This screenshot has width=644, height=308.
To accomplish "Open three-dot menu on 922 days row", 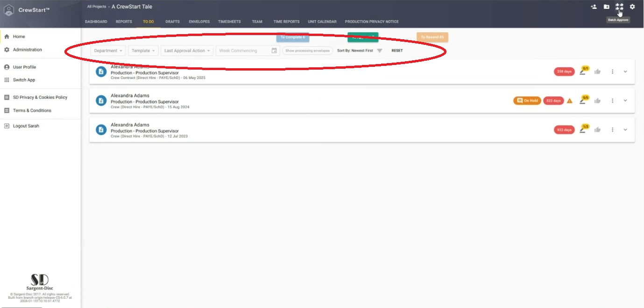I will [x=612, y=129].
